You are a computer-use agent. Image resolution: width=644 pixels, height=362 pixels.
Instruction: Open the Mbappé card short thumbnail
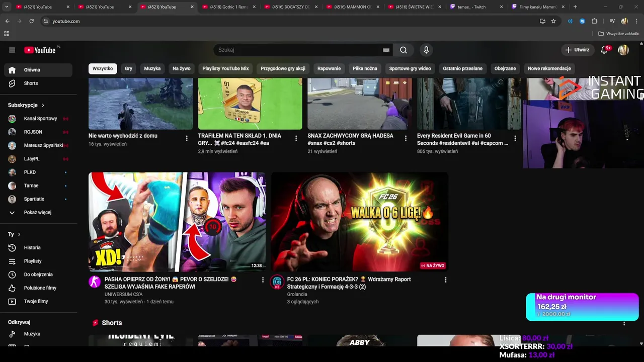pyautogui.click(x=250, y=104)
